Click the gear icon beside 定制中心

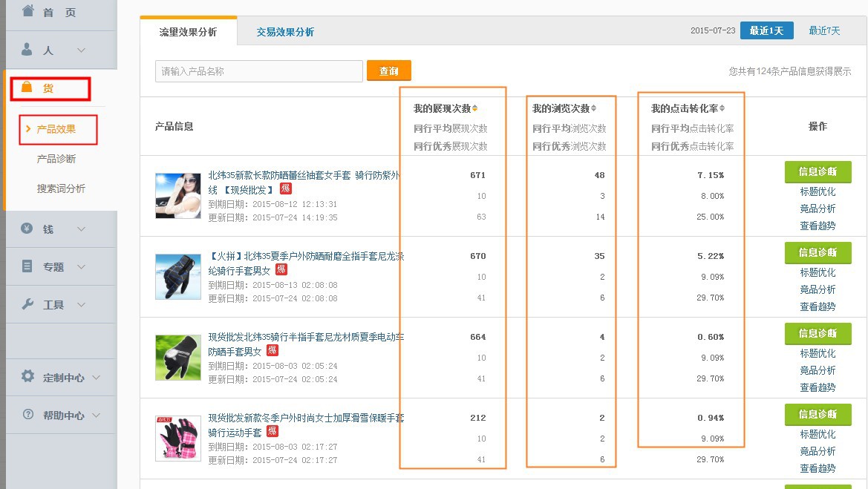click(x=27, y=376)
